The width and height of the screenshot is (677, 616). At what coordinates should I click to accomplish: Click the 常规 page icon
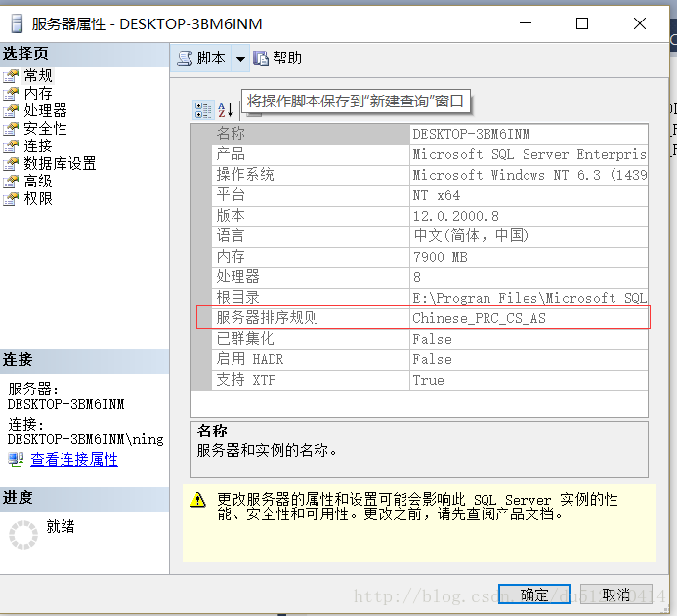(x=11, y=76)
